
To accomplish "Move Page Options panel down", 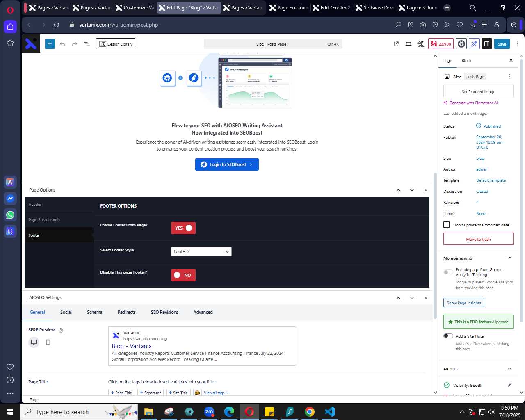I will coord(412,190).
